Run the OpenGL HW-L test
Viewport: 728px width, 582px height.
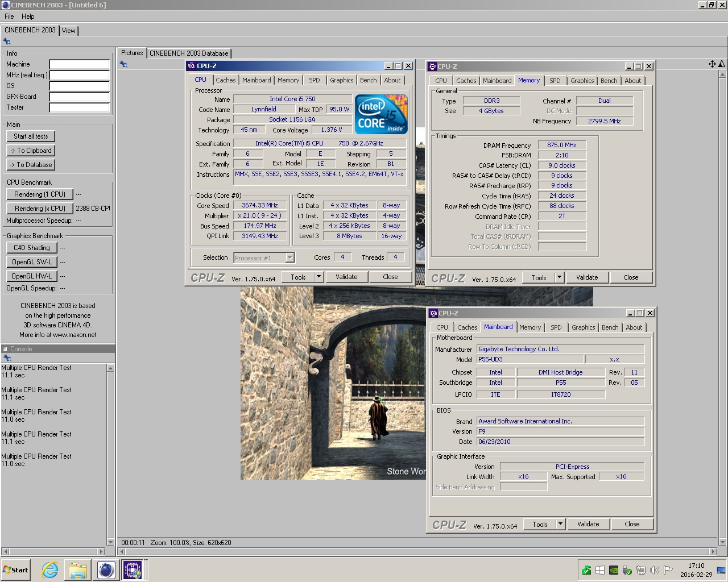[32, 276]
